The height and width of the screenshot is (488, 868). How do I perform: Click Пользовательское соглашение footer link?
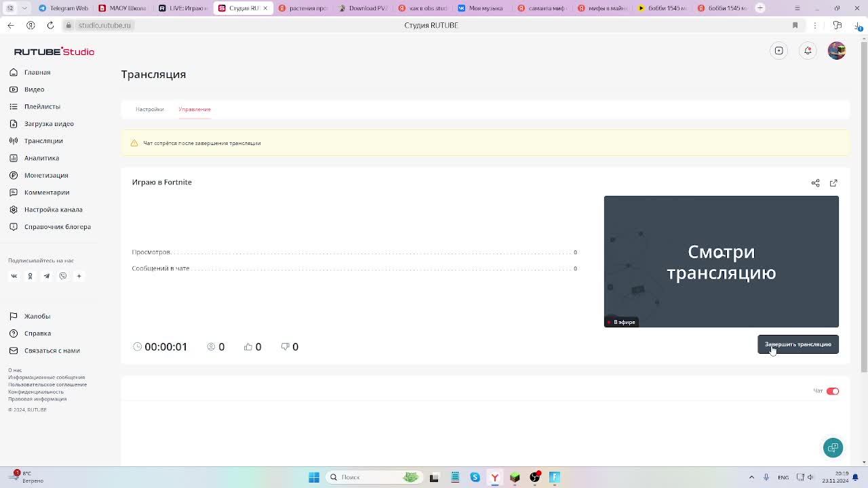coord(47,384)
